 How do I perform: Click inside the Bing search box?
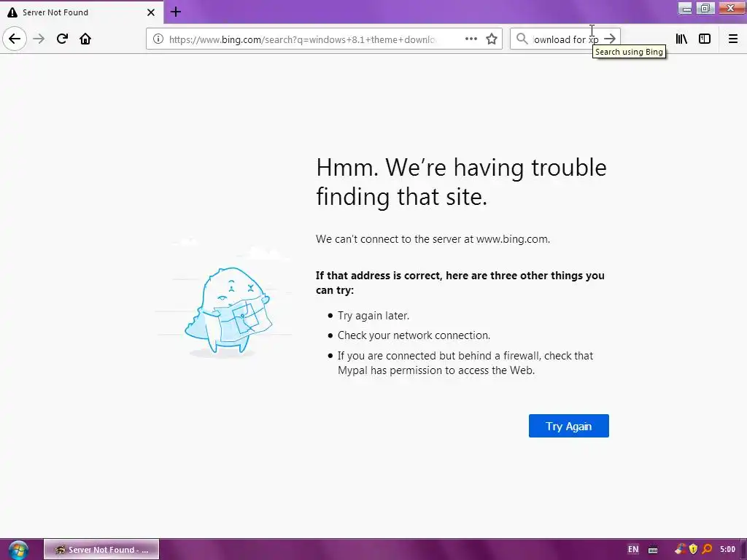pos(565,39)
